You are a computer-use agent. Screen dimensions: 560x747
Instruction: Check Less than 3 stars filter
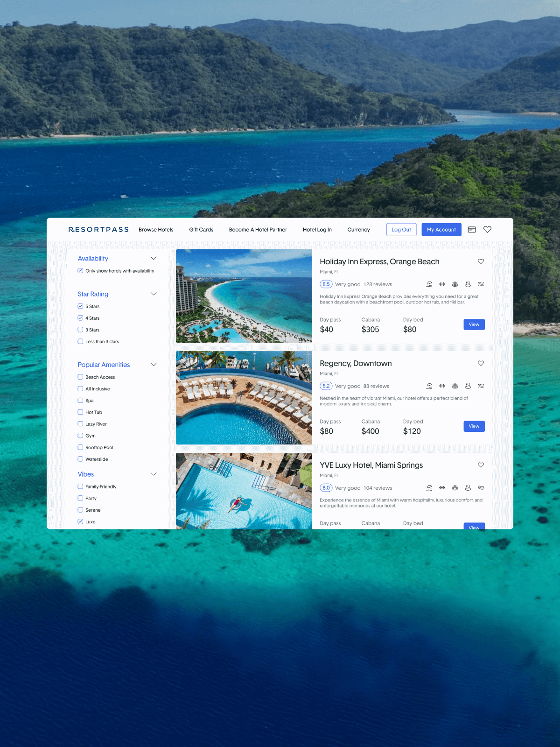click(x=80, y=341)
